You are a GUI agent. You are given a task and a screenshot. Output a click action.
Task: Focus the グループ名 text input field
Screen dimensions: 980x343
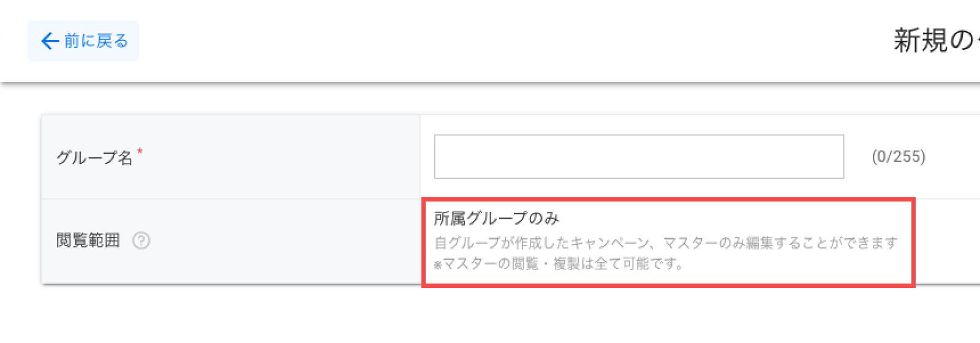[x=639, y=157]
